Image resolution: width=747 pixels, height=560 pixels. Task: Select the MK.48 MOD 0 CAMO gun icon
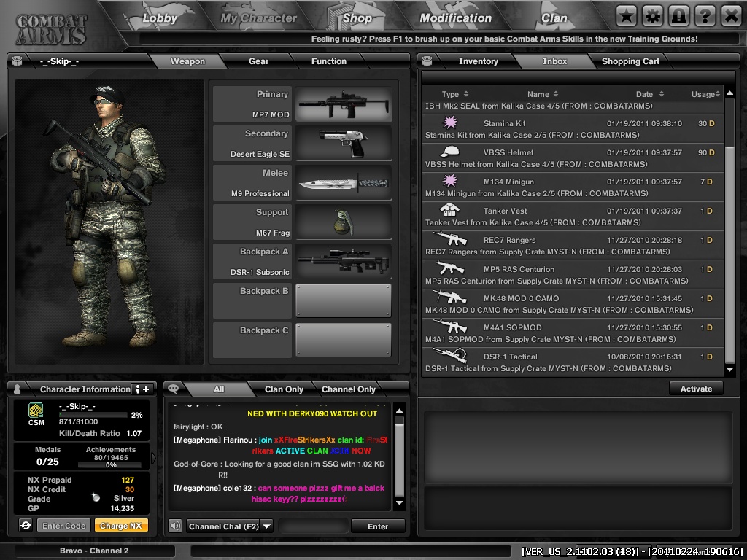(449, 297)
